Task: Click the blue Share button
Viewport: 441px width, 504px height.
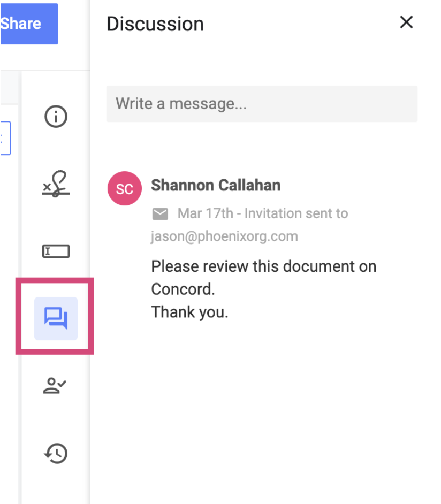Action: pyautogui.click(x=29, y=24)
